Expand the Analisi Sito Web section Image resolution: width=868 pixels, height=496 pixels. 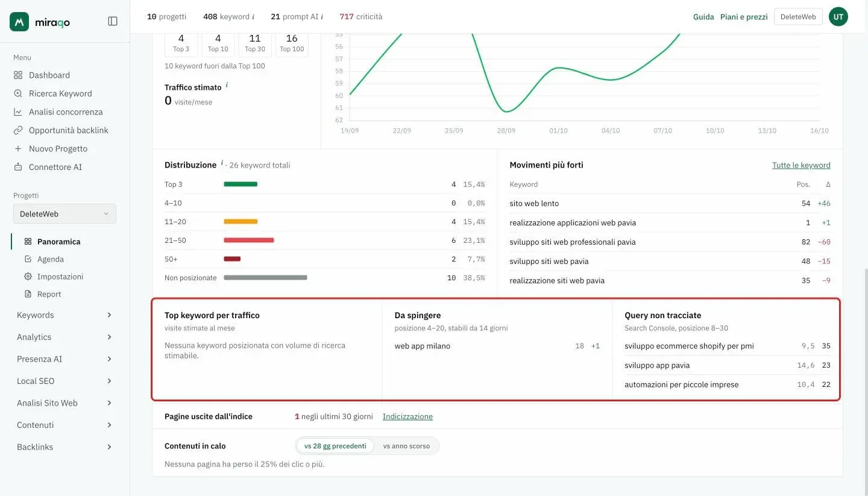point(65,403)
